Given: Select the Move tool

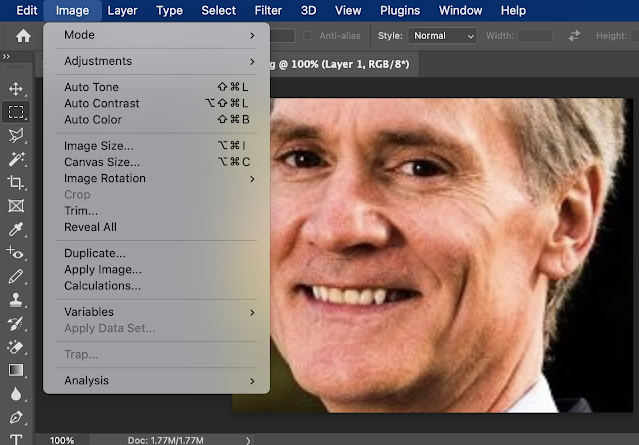Looking at the screenshot, I should 16,89.
